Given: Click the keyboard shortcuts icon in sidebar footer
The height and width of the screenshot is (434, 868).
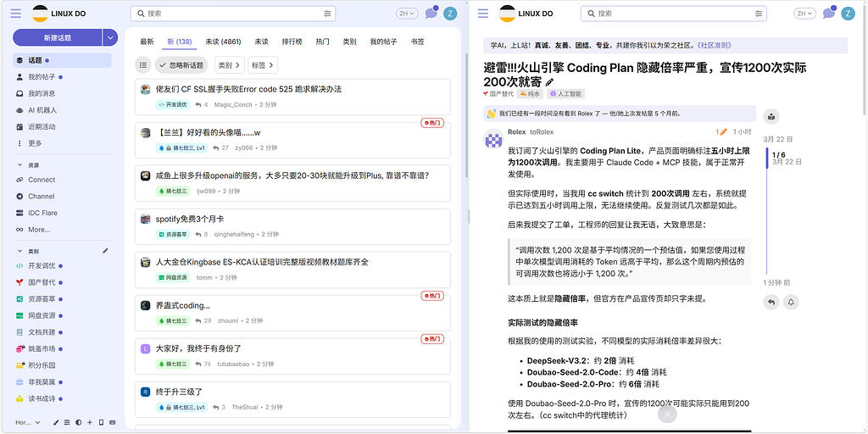Looking at the screenshot, I should coord(113,422).
